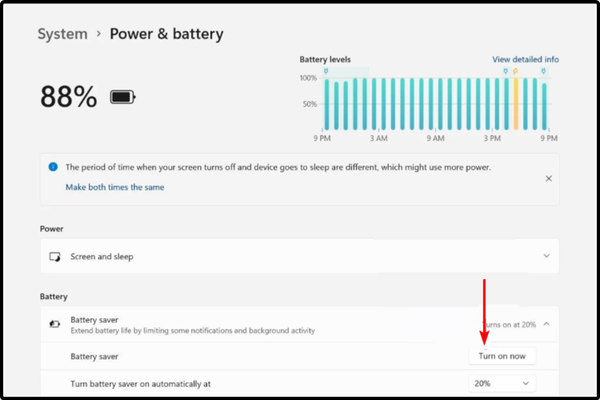Click the rightmost charging plug icon above chart

click(x=542, y=72)
